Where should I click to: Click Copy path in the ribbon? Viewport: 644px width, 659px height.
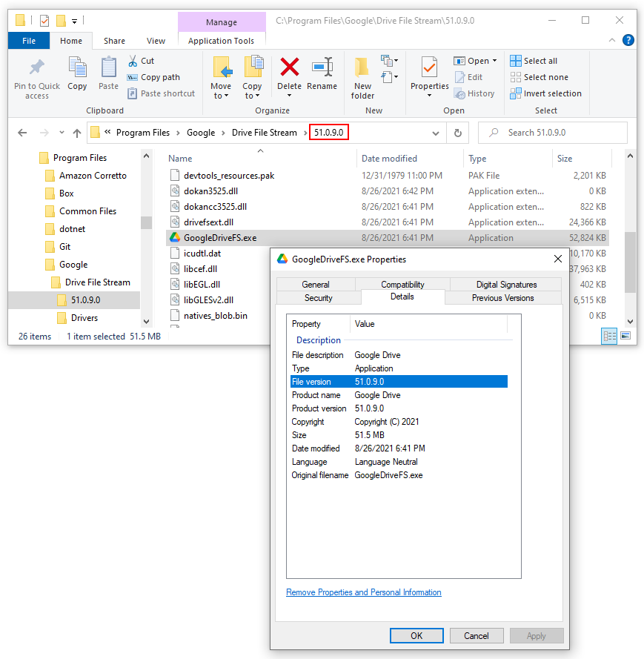[x=153, y=77]
